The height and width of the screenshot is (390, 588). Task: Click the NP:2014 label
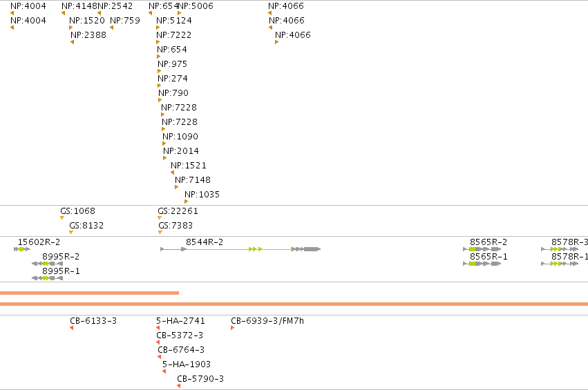tap(181, 151)
